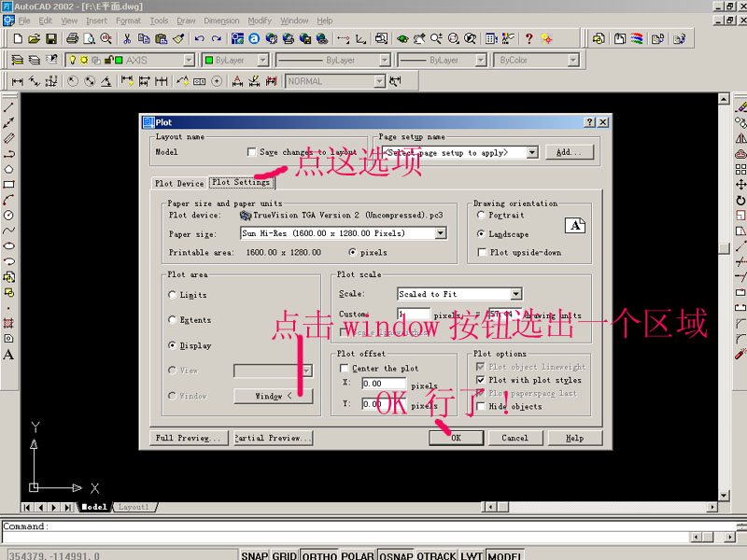Select Portrait orientation radio button
The image size is (747, 560).
(x=481, y=216)
